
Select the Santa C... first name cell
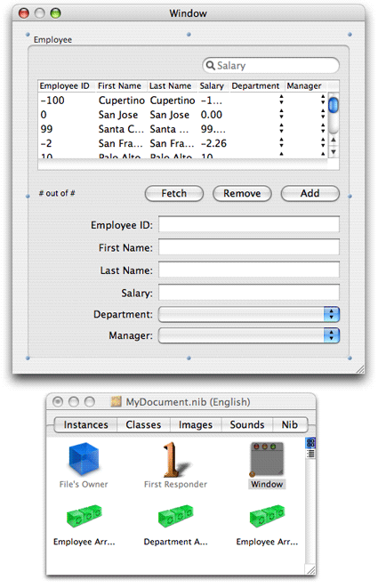pyautogui.click(x=121, y=129)
